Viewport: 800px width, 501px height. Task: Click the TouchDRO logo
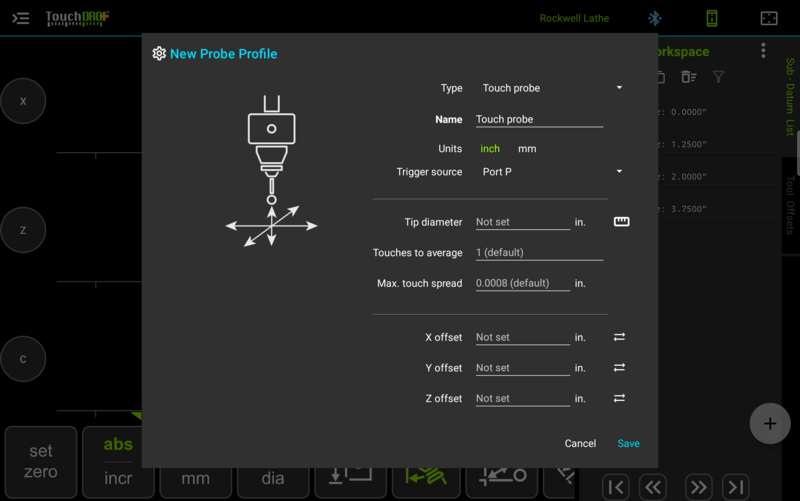77,18
